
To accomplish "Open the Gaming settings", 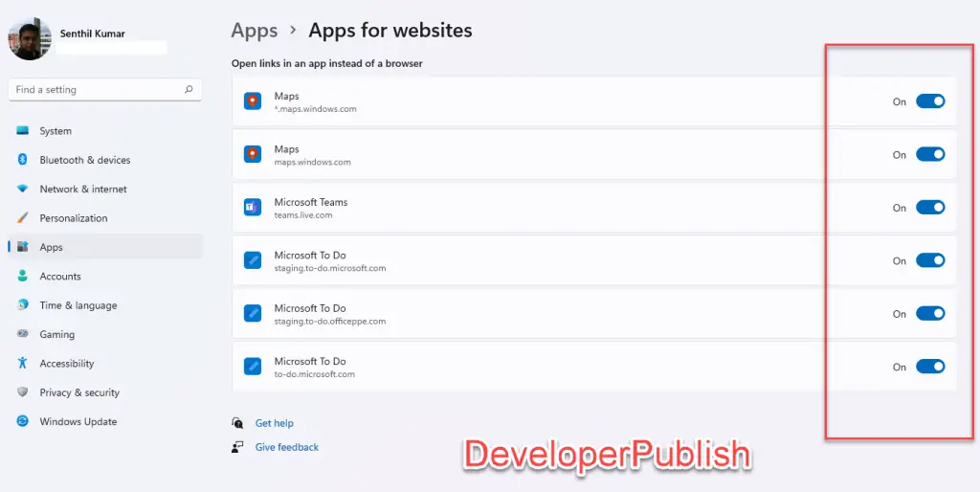I will tap(105, 334).
